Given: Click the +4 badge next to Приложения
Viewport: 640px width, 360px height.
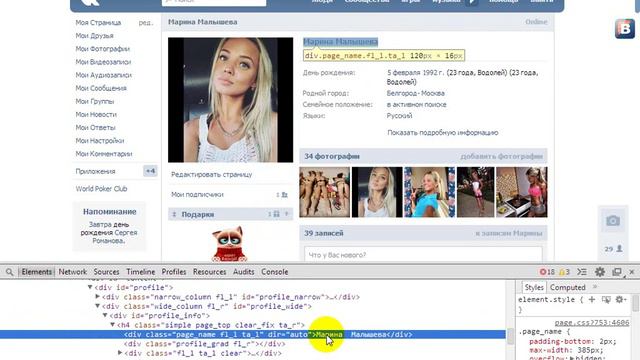Looking at the screenshot, I should coord(150,171).
